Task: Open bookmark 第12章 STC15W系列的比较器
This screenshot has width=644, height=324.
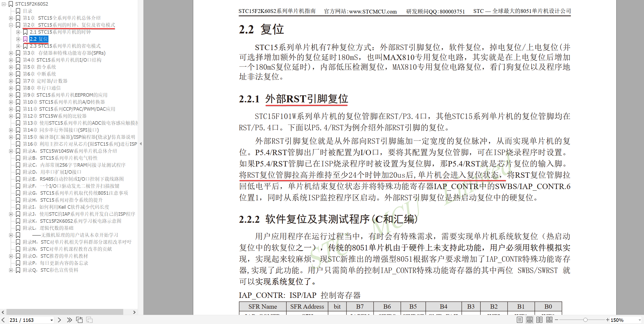Action: coord(55,116)
